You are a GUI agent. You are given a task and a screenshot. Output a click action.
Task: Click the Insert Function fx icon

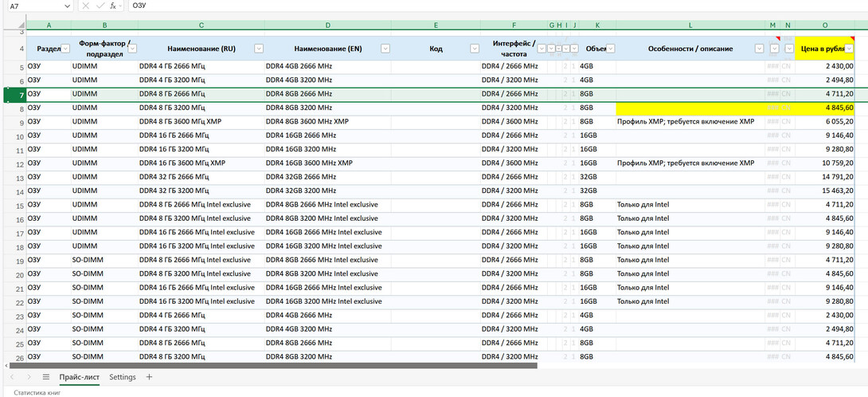(113, 6)
